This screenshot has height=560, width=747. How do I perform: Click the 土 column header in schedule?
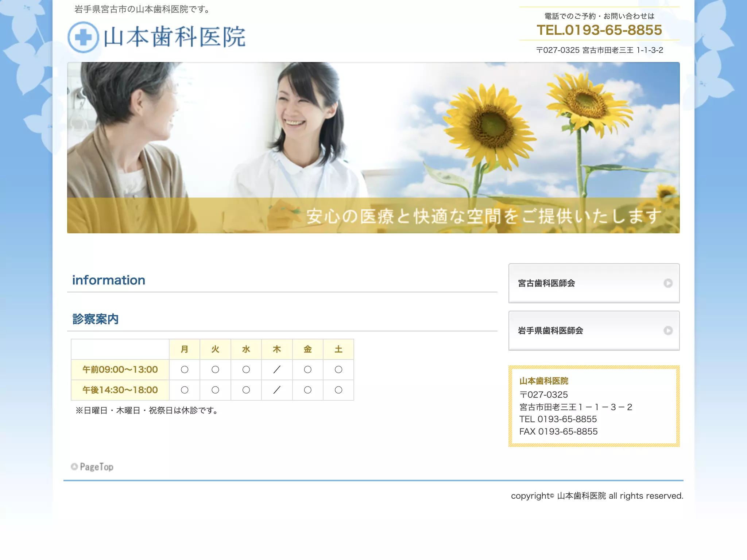[x=338, y=349]
